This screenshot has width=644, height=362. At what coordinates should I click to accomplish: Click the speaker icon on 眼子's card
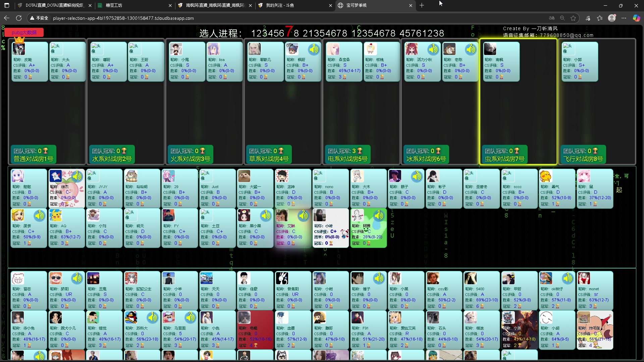417,176
